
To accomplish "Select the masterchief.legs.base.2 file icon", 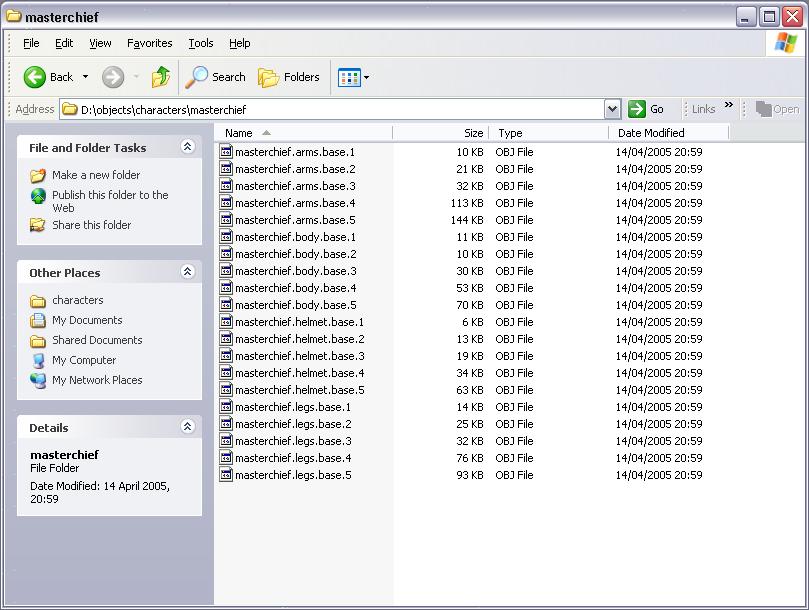I will click(x=226, y=424).
